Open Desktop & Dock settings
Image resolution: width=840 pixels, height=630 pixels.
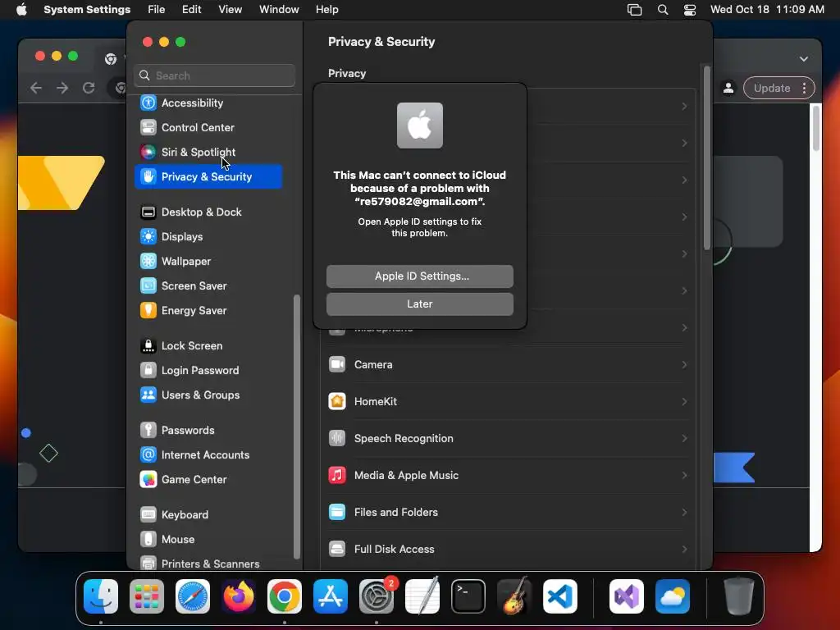pos(208,212)
